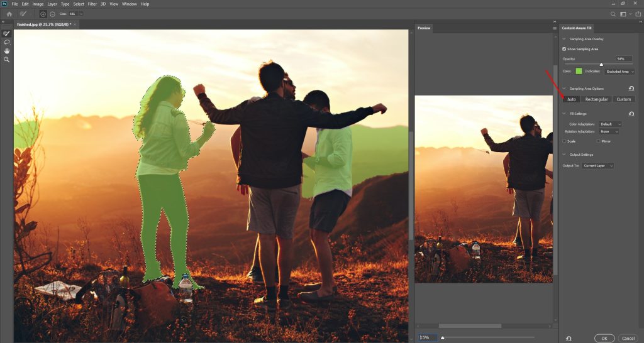Open the Filter menu
644x343 pixels.
click(92, 4)
